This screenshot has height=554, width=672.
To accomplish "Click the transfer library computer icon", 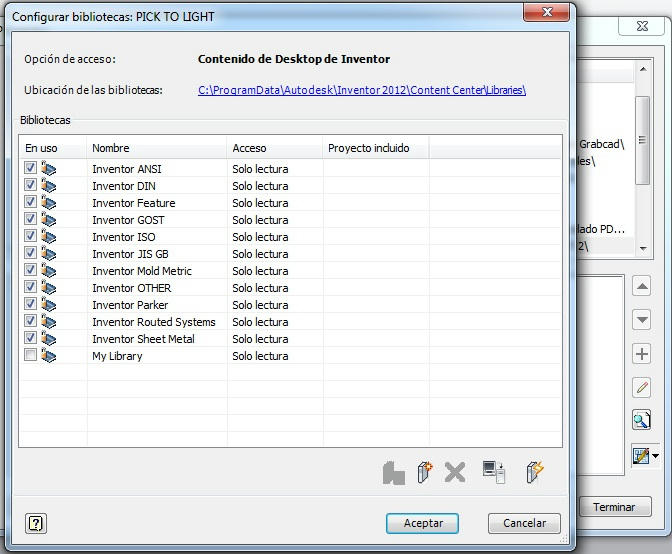I will 494,472.
